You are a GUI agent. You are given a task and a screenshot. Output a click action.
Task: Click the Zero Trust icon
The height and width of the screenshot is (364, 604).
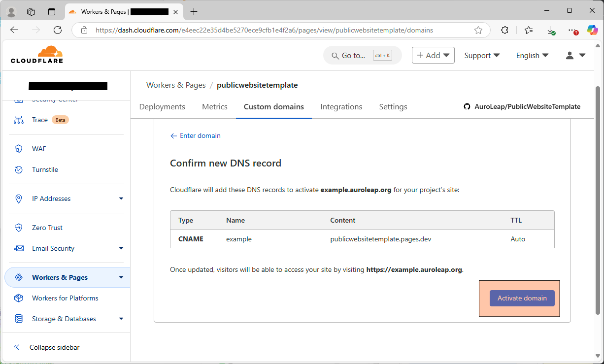19,228
